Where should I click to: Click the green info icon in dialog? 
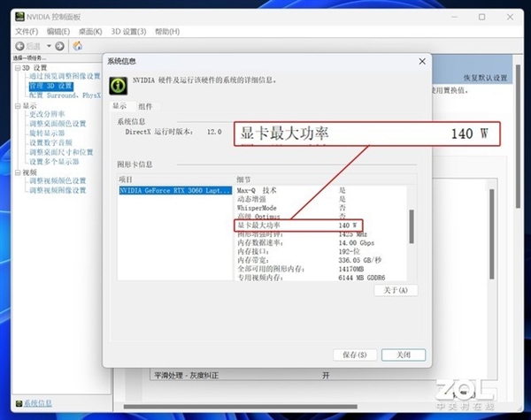(x=119, y=86)
